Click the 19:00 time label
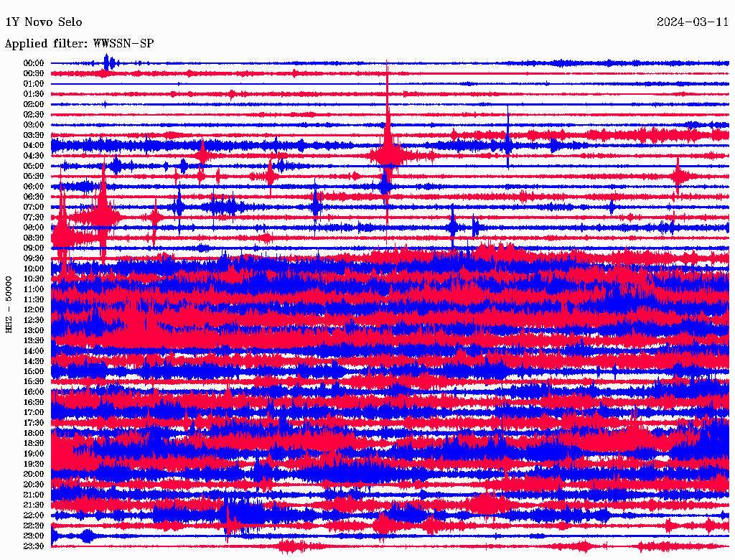The height and width of the screenshot is (560, 735). click(34, 454)
